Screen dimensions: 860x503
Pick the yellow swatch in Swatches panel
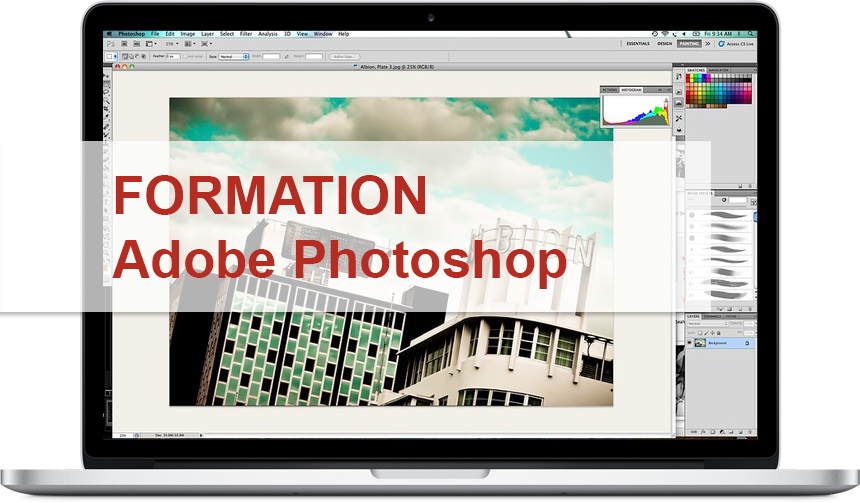click(692, 76)
